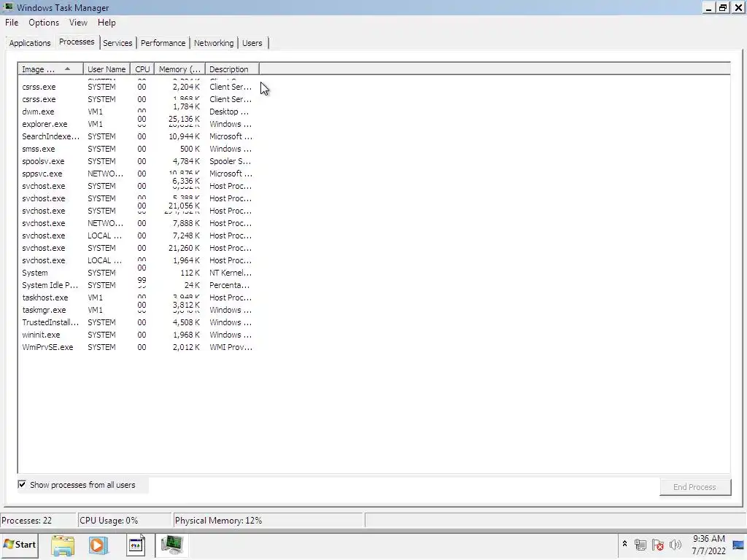Open Windows Explorer from taskbar
The height and width of the screenshot is (560, 747).
63,545
